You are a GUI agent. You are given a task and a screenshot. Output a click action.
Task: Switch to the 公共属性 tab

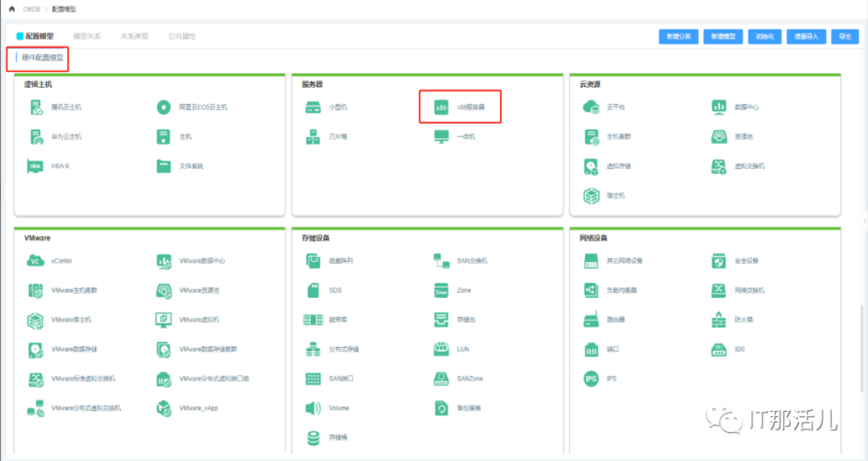[182, 36]
